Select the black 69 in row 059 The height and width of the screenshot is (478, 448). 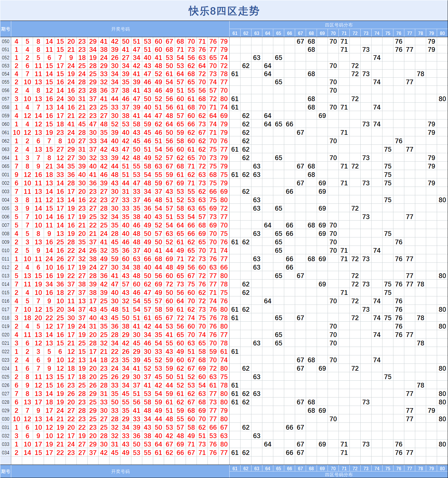[x=322, y=116]
